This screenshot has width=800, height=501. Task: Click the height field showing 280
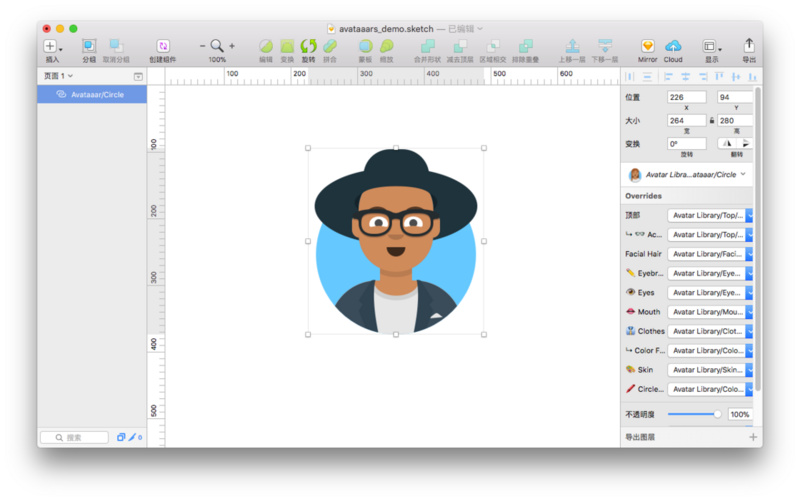pos(735,120)
